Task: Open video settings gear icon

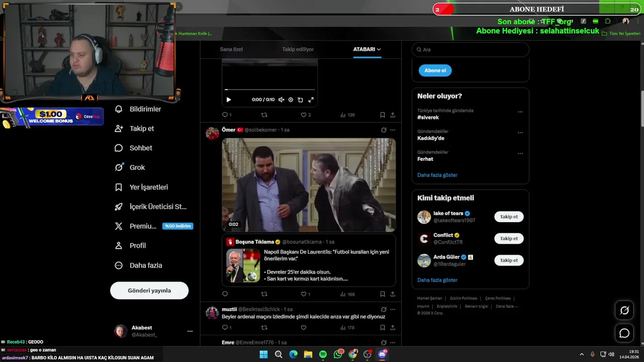Action: (x=291, y=100)
